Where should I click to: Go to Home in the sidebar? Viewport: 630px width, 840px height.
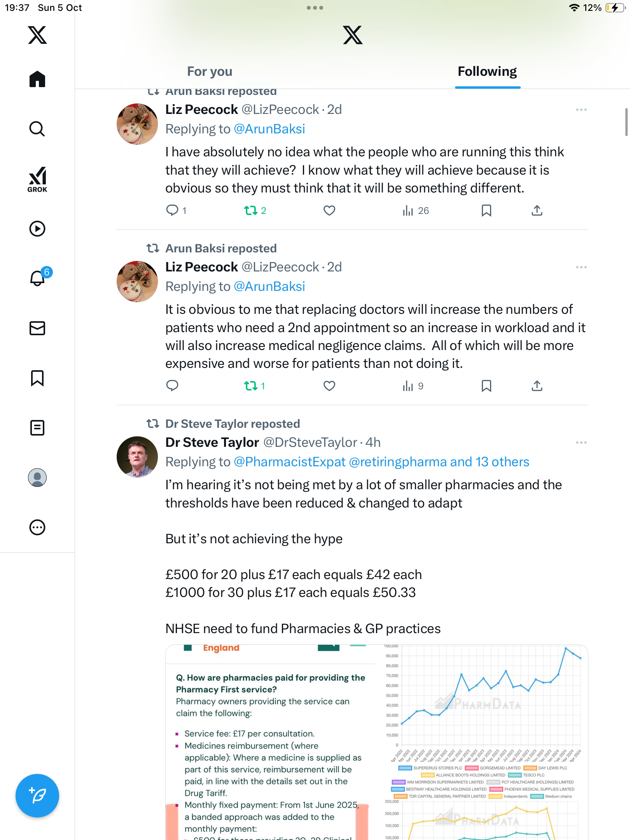click(37, 79)
